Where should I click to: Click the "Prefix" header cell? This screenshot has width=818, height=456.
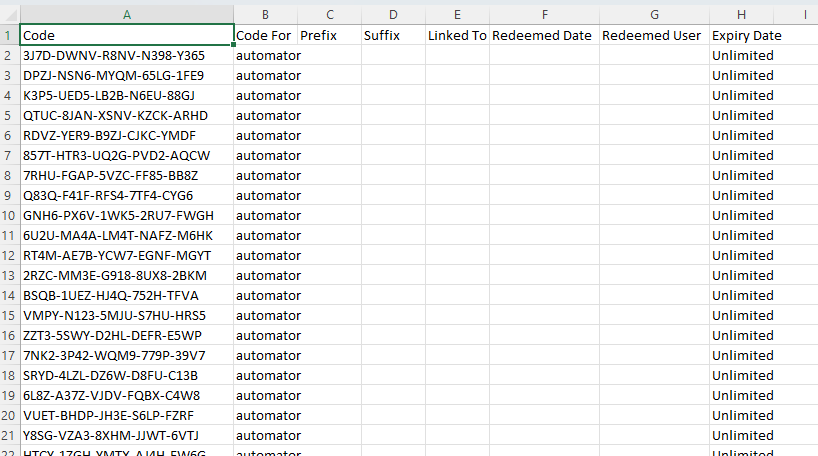pyautogui.click(x=329, y=35)
